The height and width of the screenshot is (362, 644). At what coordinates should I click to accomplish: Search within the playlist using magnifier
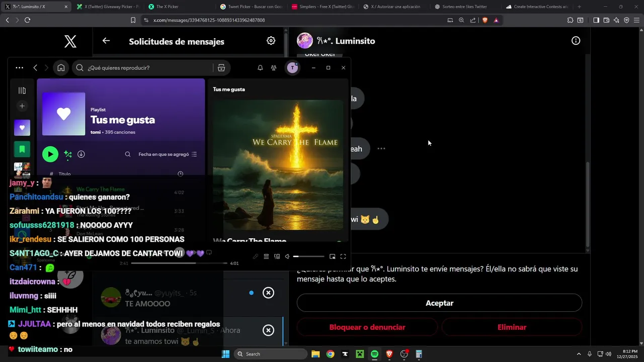point(128,154)
